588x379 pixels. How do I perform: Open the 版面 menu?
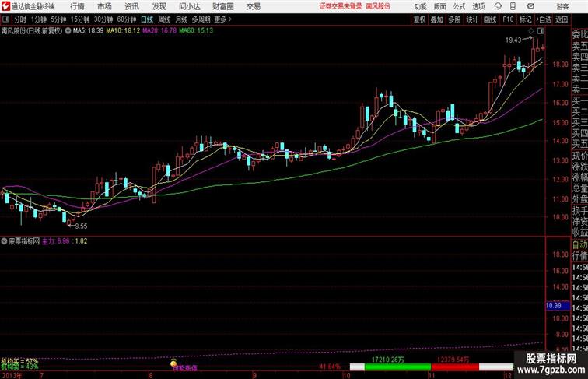440,6
